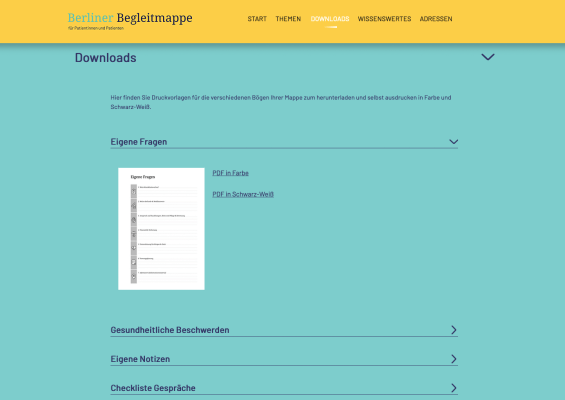Download the PDF in Schwarz-Weiß
The image size is (565, 400).
(243, 194)
